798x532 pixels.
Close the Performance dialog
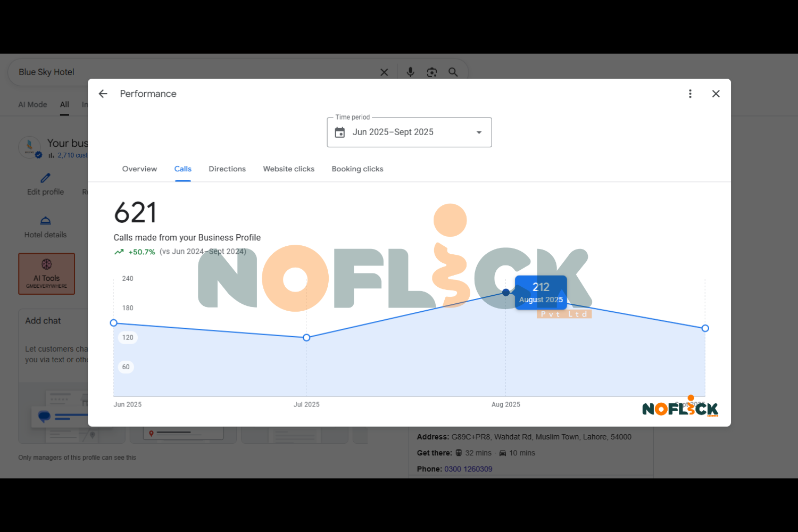click(x=716, y=94)
